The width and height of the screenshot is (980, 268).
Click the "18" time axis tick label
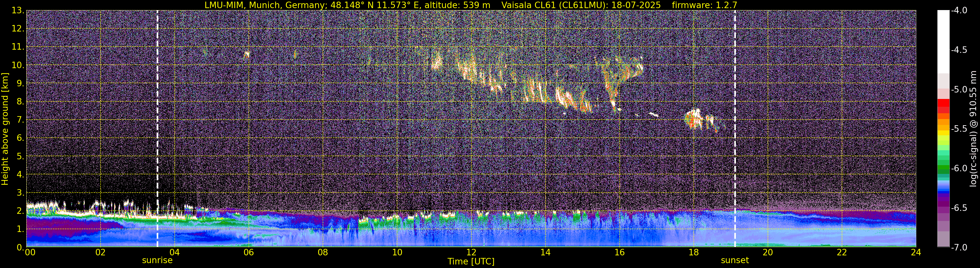[694, 252]
